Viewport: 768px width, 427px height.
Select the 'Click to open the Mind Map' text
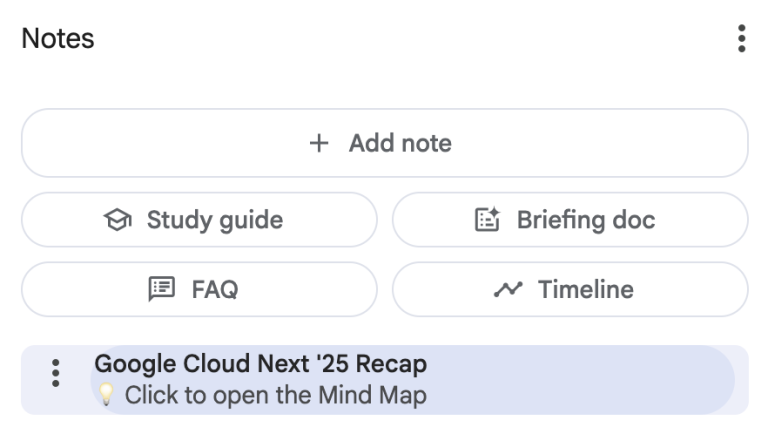(275, 395)
